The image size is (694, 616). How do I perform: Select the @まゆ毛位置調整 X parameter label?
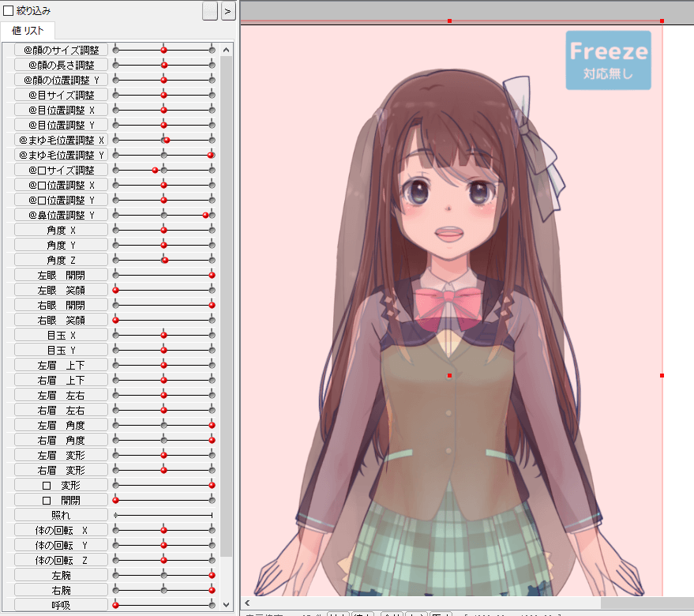61,141
